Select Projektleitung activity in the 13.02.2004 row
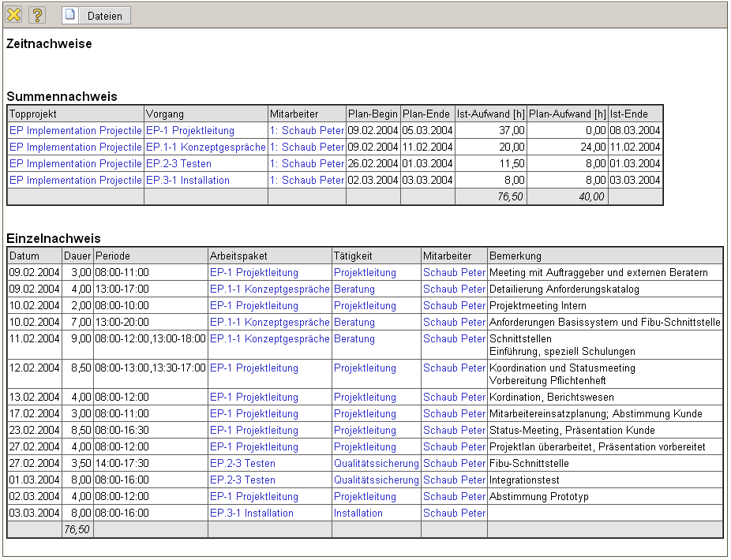The width and height of the screenshot is (731, 560). click(365, 398)
